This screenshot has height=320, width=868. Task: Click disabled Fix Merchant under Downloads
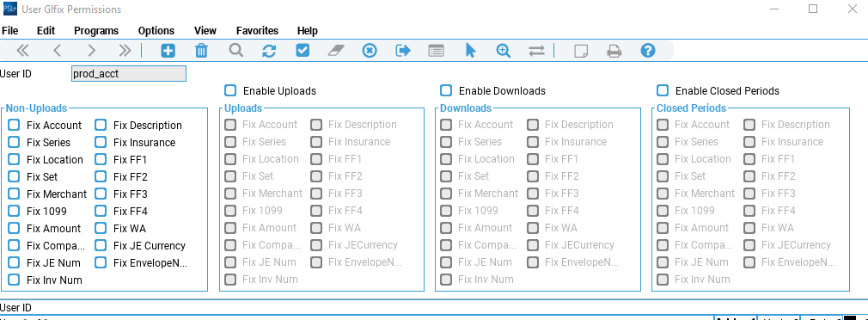(x=446, y=194)
